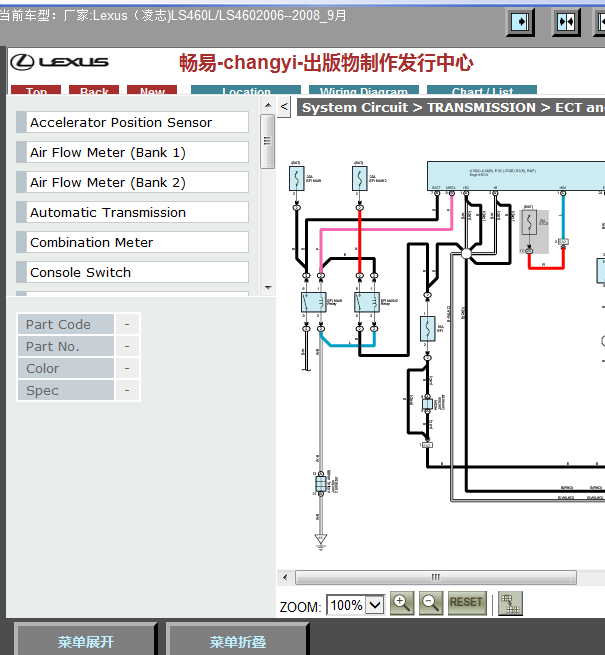Screen dimensions: 605x655
Task: Click the 菜单折叠 button
Action: [x=238, y=641]
